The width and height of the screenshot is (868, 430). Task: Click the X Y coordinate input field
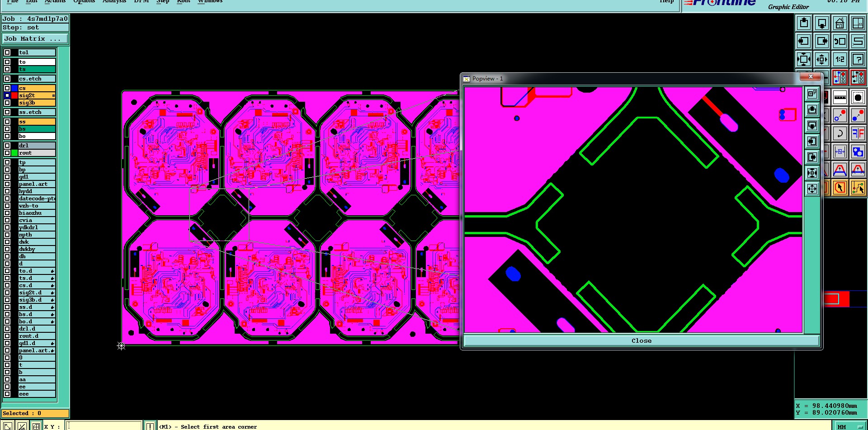pos(104,426)
